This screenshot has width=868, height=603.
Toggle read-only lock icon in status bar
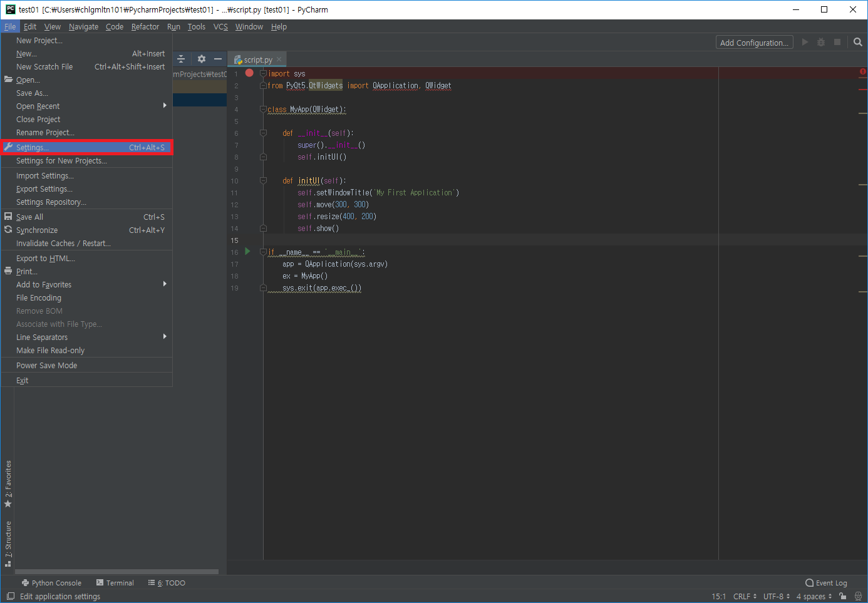[843, 596]
